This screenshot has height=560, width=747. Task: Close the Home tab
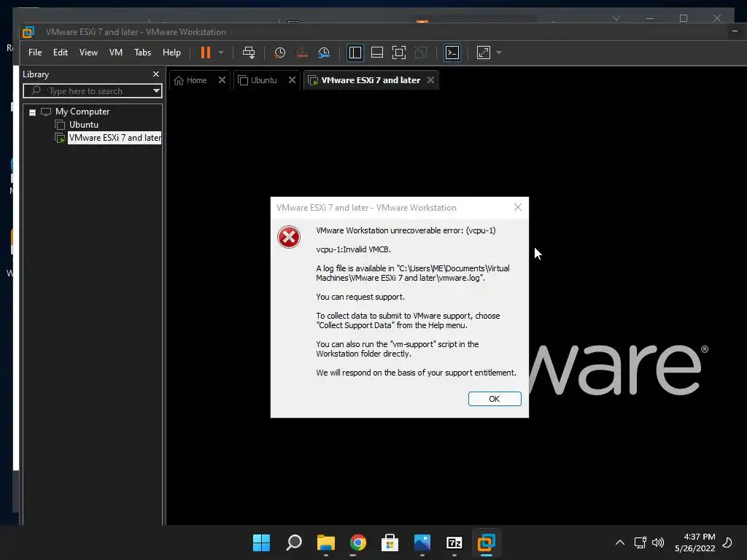222,80
